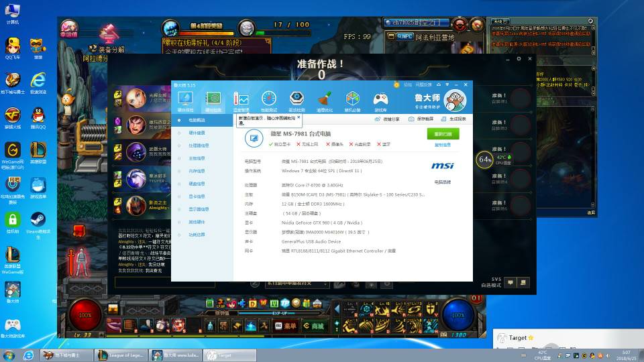Open 清理优化 broom icon

pos(325,101)
